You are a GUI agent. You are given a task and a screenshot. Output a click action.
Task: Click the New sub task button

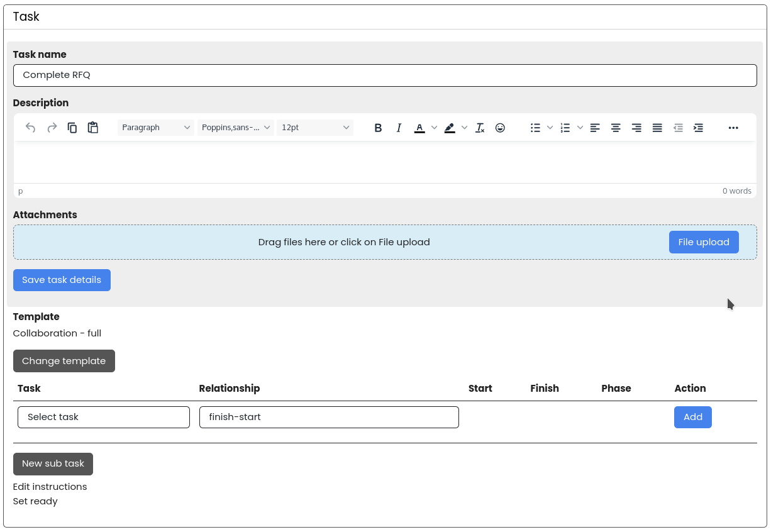(x=53, y=463)
